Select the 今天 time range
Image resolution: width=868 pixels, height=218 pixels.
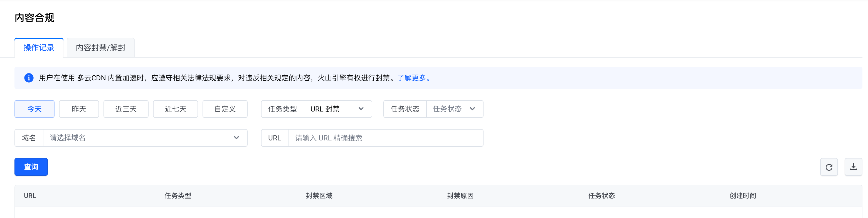tap(34, 109)
